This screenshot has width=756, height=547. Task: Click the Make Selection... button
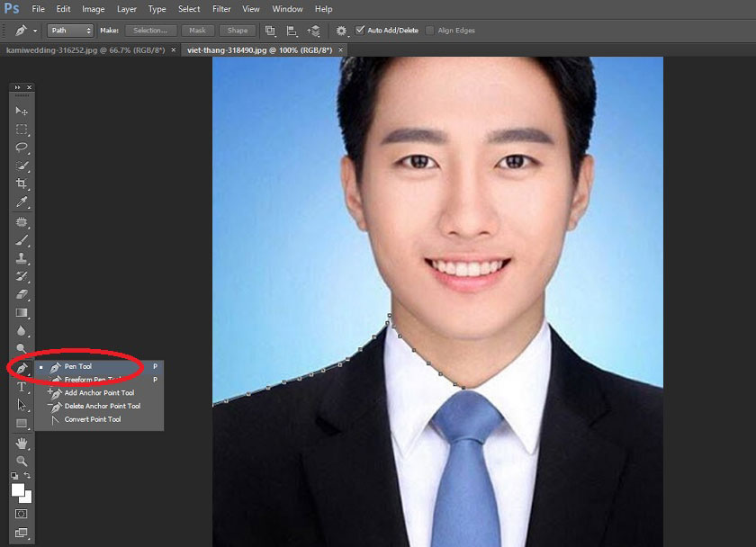point(150,31)
